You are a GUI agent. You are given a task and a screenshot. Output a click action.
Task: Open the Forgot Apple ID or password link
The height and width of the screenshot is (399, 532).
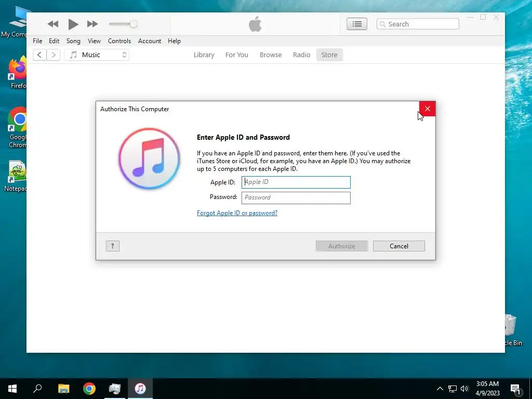tap(237, 212)
